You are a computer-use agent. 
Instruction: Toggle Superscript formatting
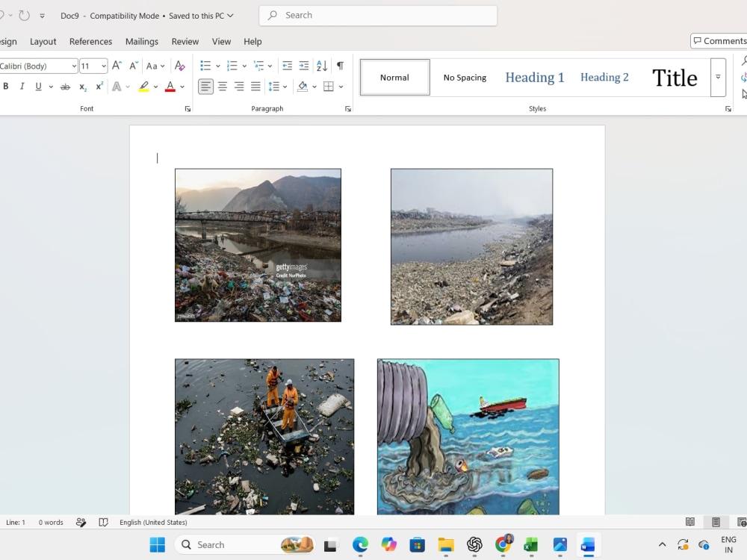[99, 87]
